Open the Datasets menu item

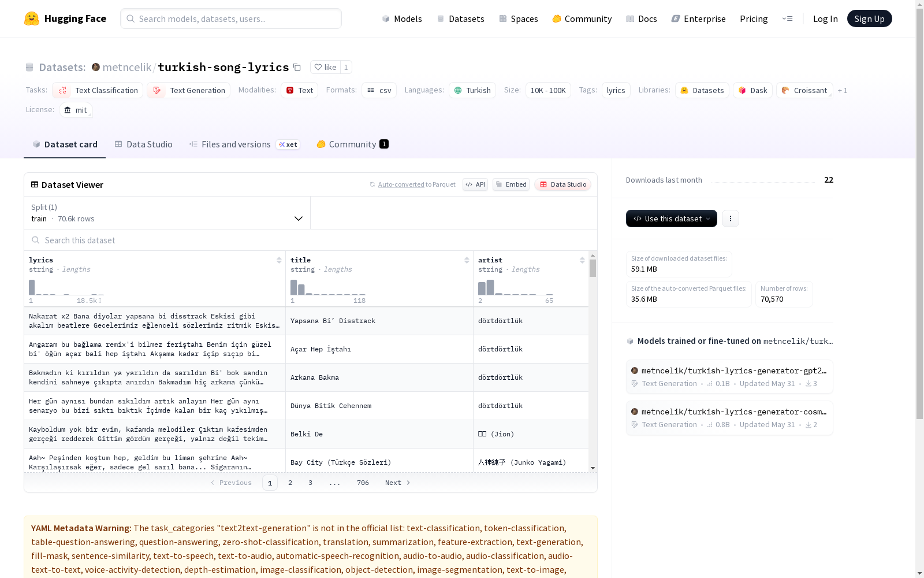coord(460,18)
